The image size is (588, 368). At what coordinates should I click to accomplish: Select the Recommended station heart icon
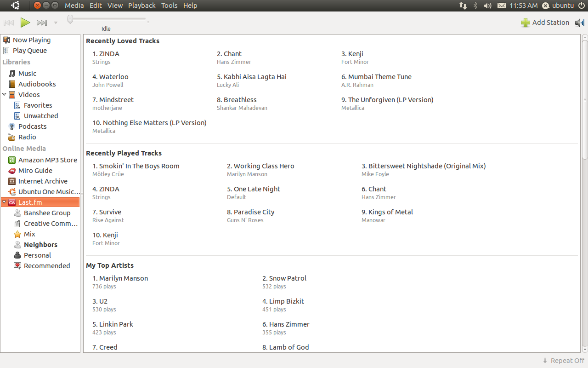[x=17, y=266]
